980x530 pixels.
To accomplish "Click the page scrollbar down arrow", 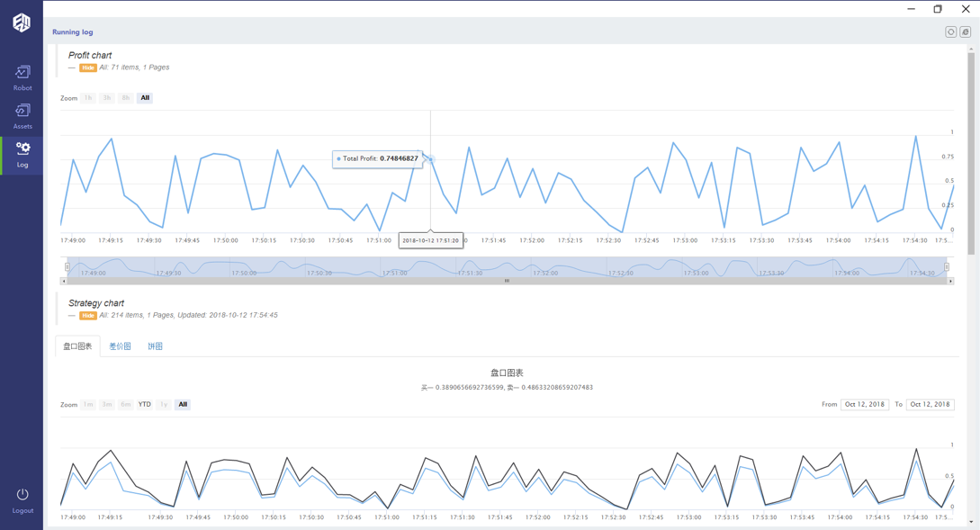I will (971, 522).
